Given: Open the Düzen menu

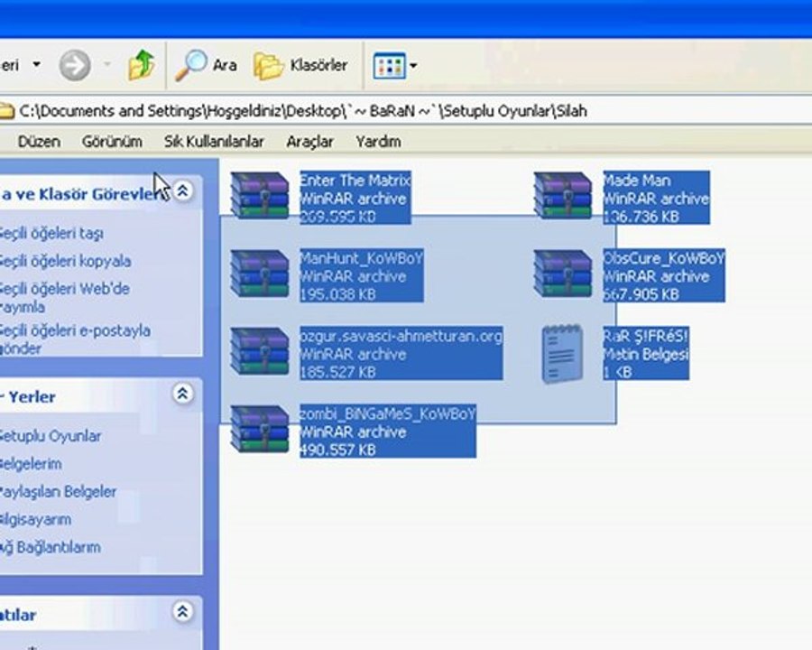Looking at the screenshot, I should (x=39, y=142).
